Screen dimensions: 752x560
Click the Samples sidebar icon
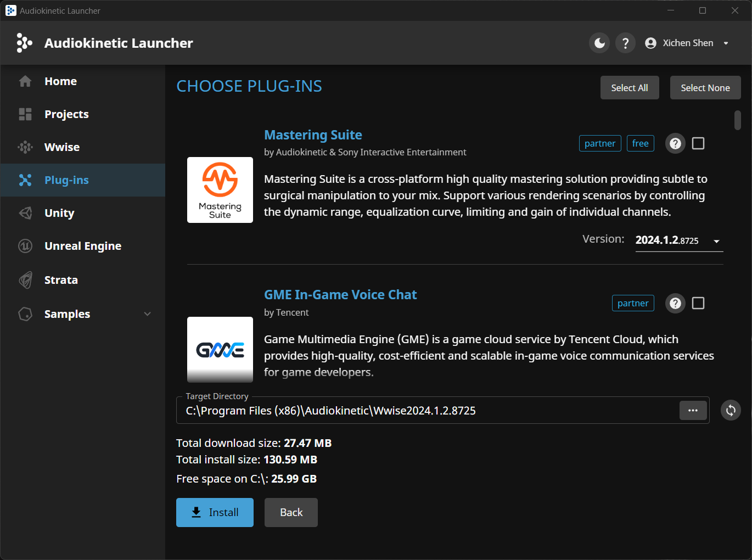[x=25, y=314]
